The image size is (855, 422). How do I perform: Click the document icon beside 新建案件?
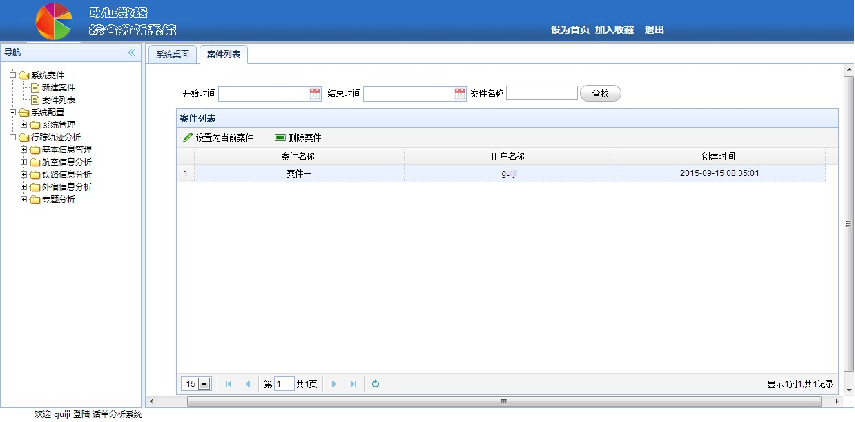(x=35, y=87)
